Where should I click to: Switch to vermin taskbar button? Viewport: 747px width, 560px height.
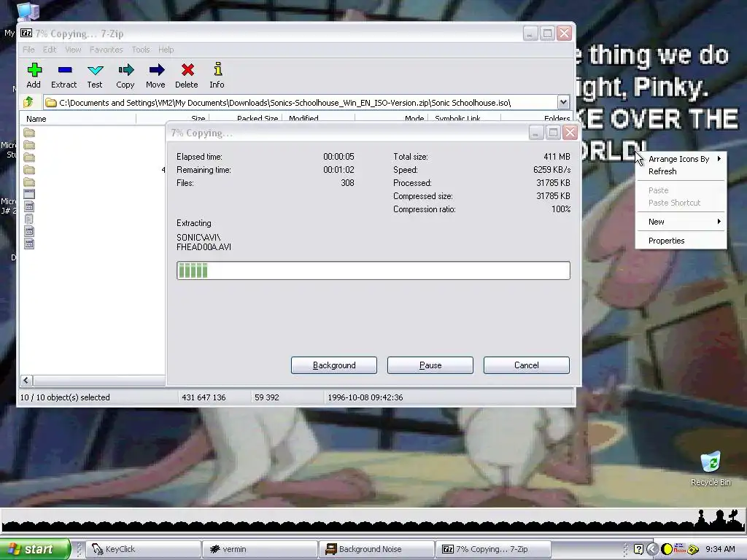[x=260, y=549]
